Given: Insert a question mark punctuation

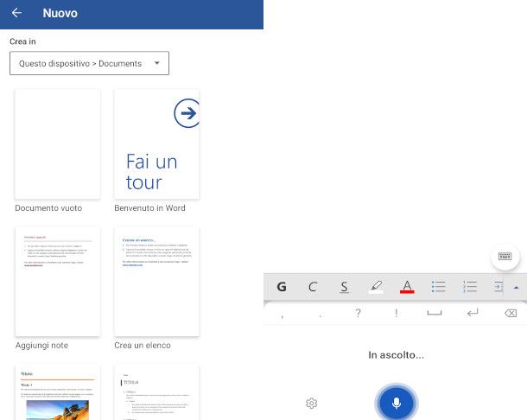Looking at the screenshot, I should pos(359,314).
